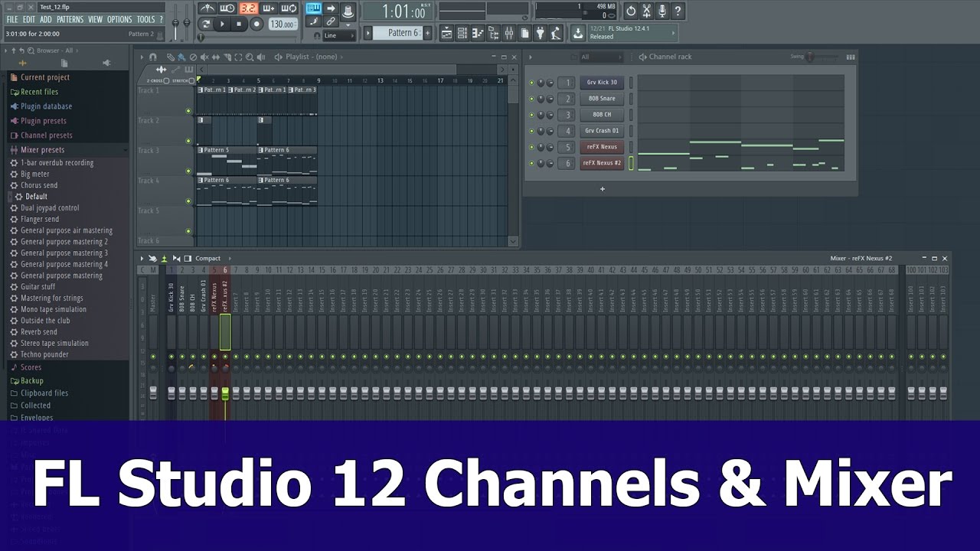The image size is (980, 551).
Task: Click the scissors one-click audio icon
Action: [x=647, y=11]
